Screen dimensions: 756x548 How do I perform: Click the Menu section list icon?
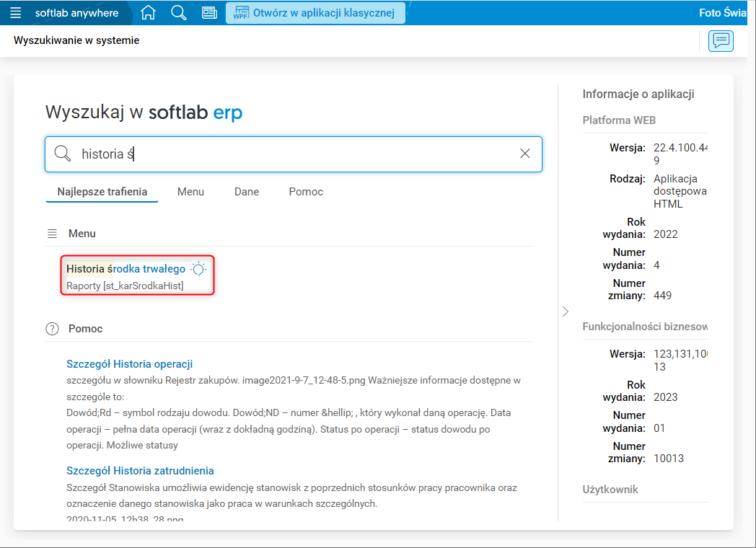(52, 234)
